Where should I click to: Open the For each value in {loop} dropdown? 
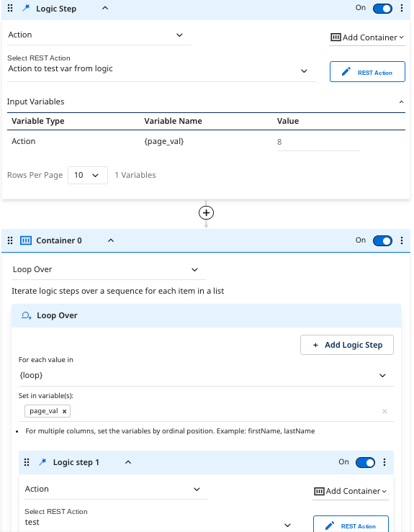coord(206,376)
